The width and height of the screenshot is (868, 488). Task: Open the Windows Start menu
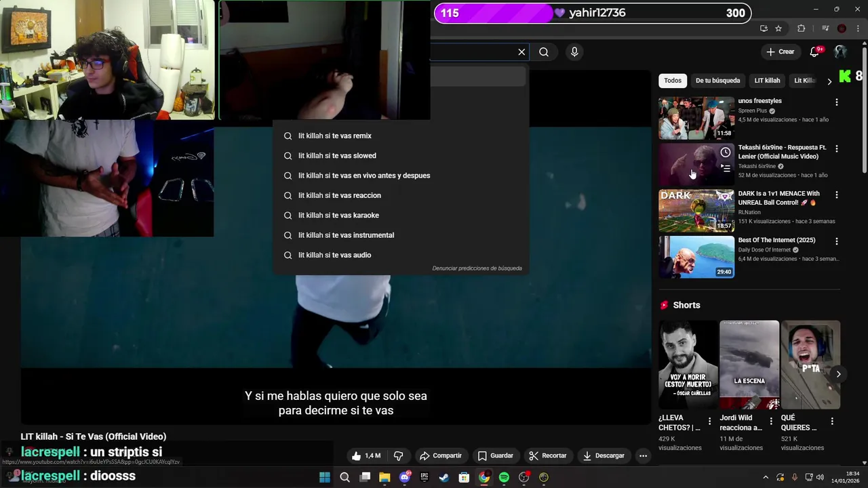325,477
